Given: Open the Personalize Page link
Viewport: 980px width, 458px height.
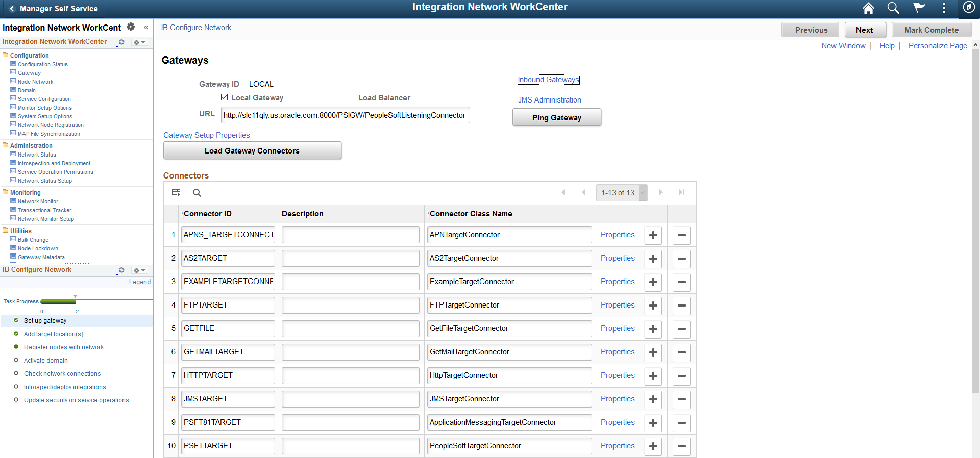Looking at the screenshot, I should pyautogui.click(x=938, y=46).
